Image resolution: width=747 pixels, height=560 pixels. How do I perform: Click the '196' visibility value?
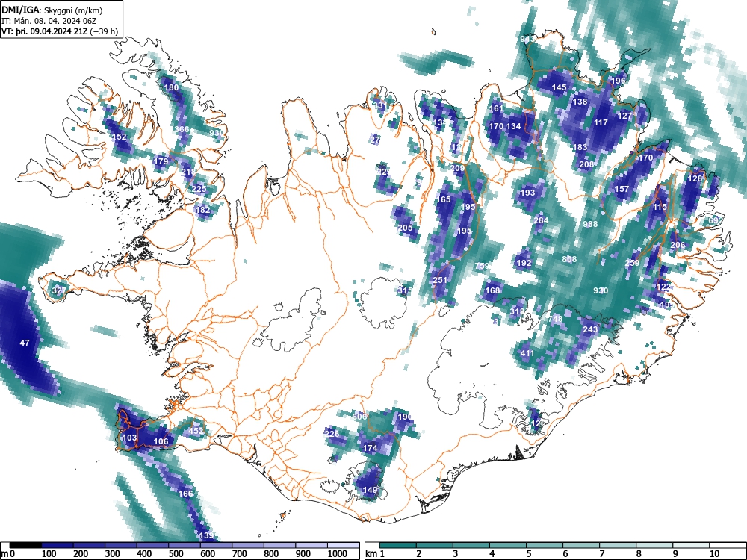tap(618, 81)
